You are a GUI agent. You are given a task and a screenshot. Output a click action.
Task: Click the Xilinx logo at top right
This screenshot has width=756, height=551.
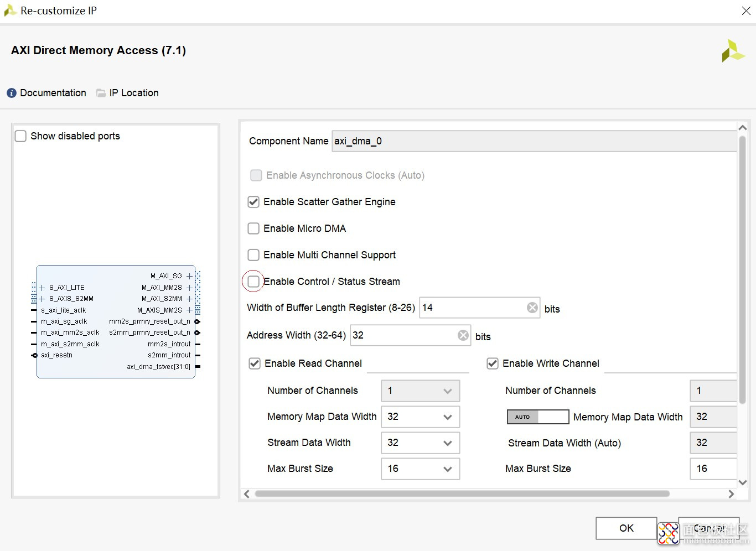[733, 50]
